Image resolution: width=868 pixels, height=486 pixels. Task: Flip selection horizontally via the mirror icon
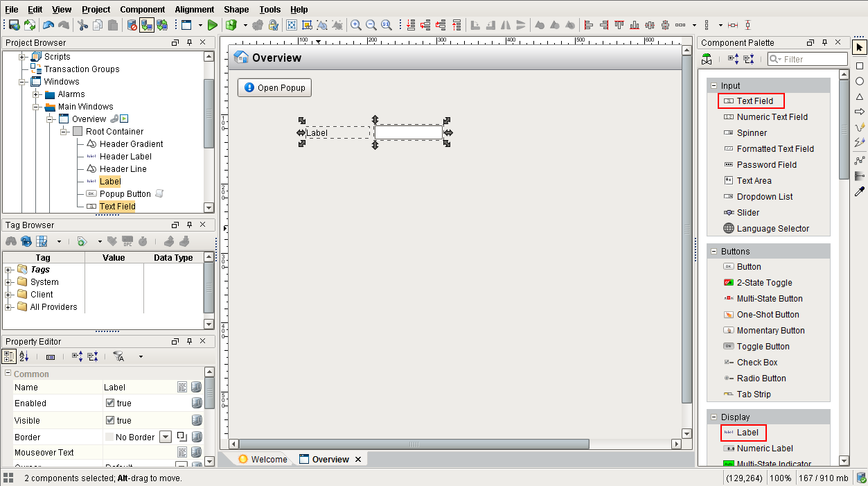point(504,25)
